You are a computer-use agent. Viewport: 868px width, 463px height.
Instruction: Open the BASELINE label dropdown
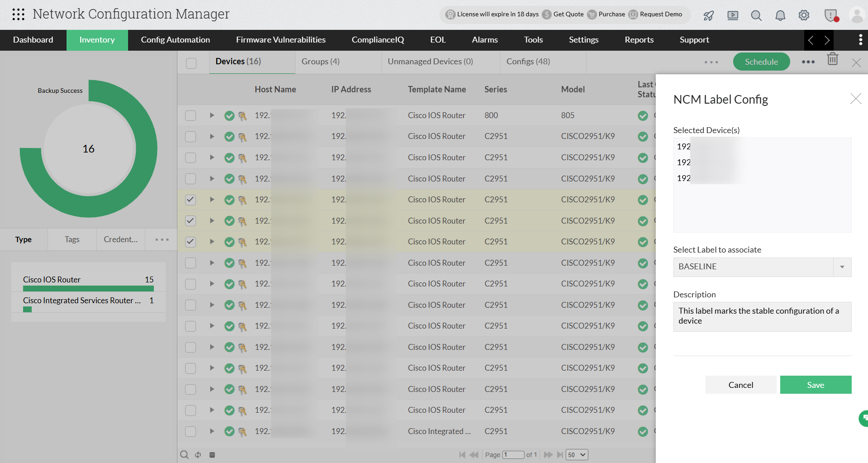842,267
